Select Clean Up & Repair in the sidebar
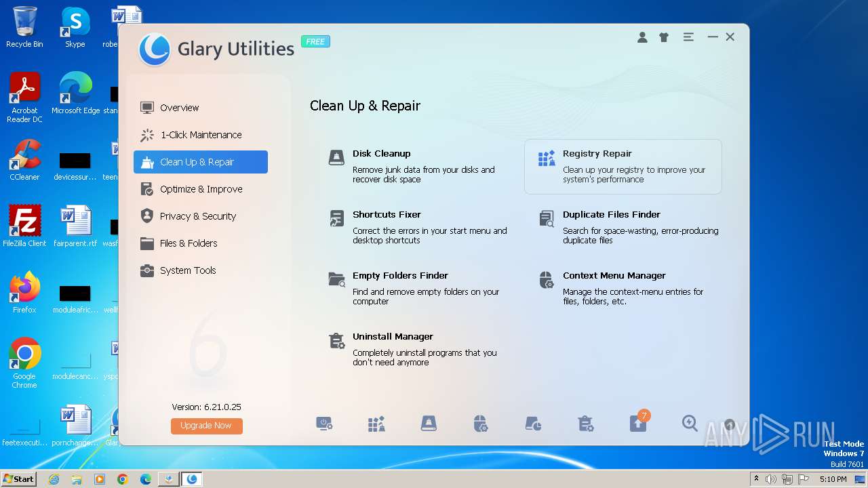 pos(201,162)
